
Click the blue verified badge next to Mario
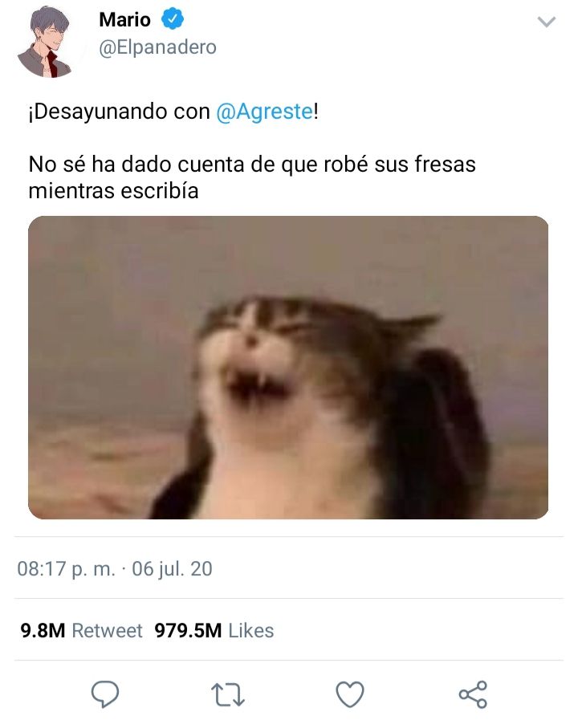[173, 19]
